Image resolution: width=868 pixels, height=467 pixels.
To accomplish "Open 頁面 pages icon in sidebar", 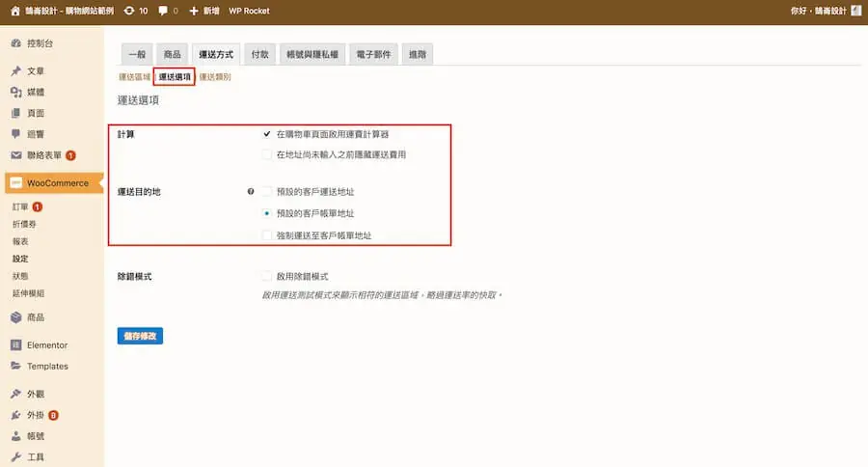I will pos(16,113).
